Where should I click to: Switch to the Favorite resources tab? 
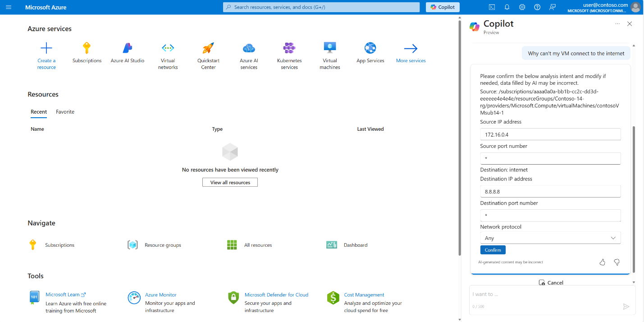point(65,112)
